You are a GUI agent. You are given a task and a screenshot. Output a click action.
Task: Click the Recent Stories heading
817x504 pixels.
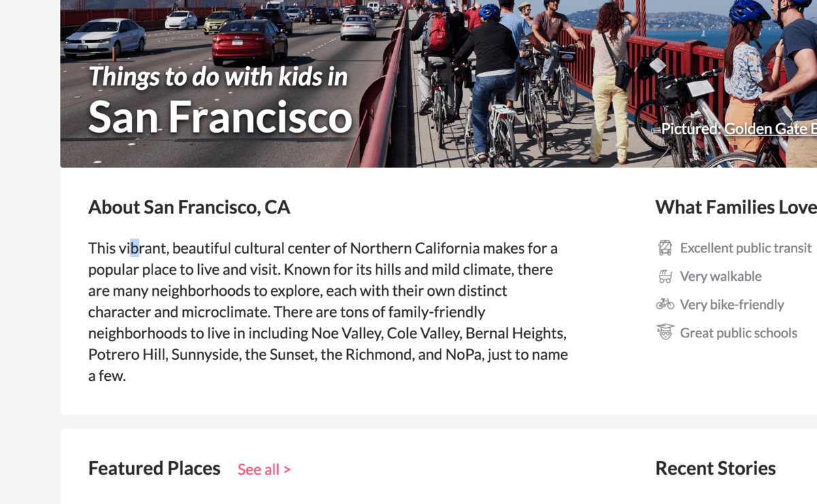coord(715,469)
